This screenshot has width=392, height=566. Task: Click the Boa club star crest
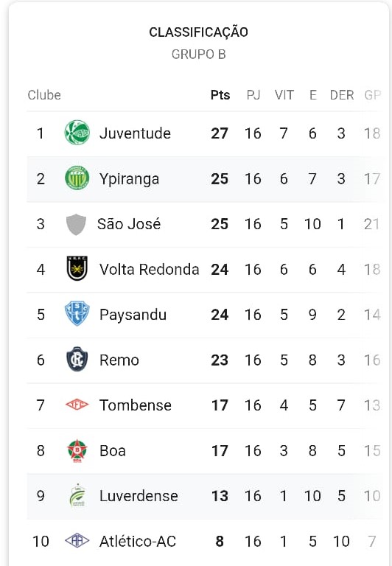(77, 450)
